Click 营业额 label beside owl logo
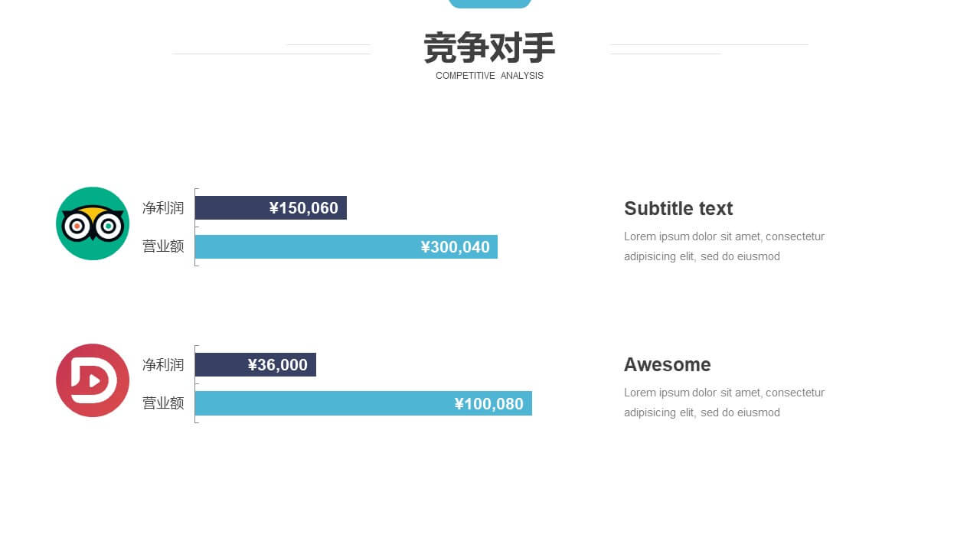Image resolution: width=980 pixels, height=551 pixels. pyautogui.click(x=163, y=246)
